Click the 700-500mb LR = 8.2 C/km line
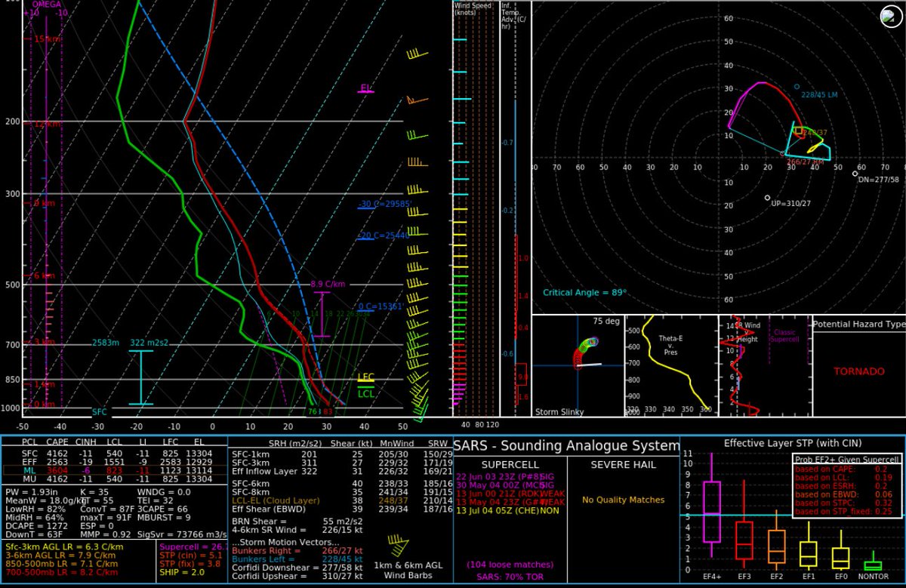Screen dimensions: 906x588 [61, 571]
